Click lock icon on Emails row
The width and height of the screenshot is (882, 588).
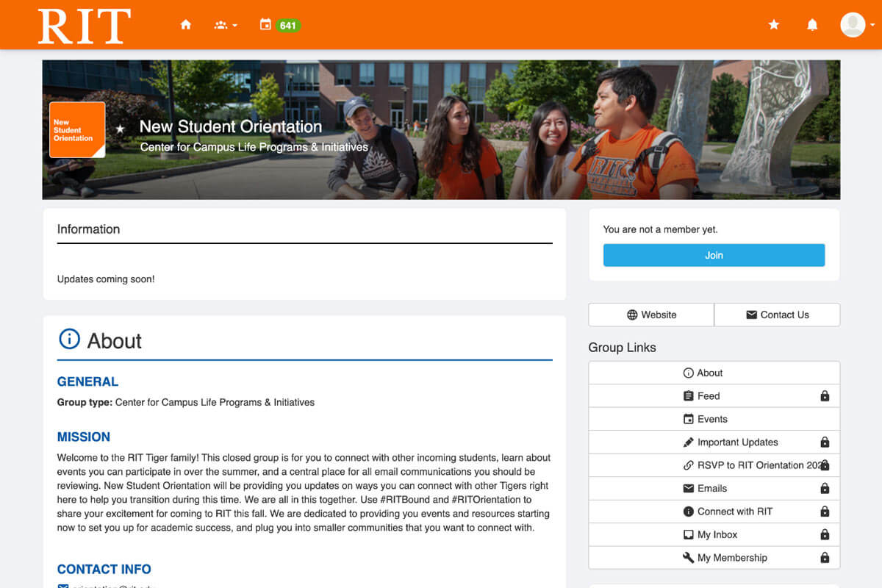pyautogui.click(x=825, y=489)
